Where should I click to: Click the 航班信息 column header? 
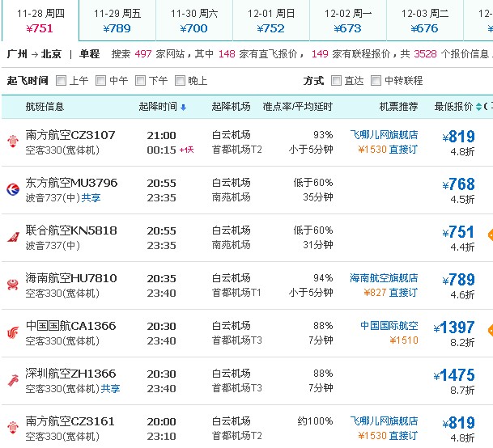45,107
